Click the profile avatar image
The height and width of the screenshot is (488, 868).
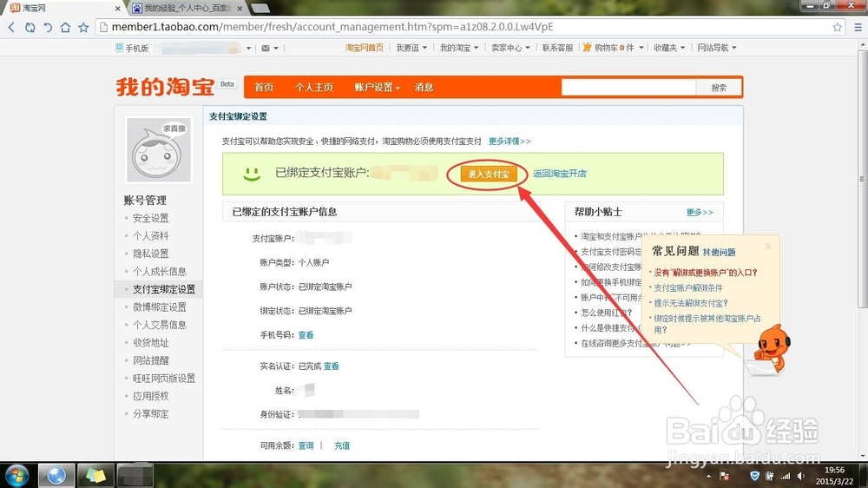tap(158, 150)
